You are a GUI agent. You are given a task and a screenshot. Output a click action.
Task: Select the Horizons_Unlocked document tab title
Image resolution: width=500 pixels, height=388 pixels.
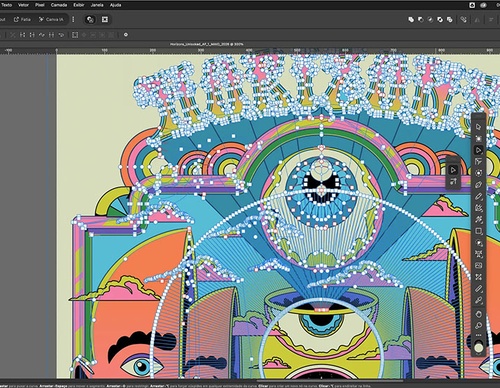tap(207, 44)
